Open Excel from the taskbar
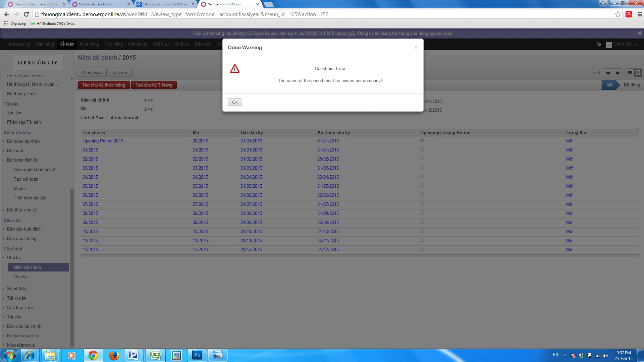 point(155,355)
